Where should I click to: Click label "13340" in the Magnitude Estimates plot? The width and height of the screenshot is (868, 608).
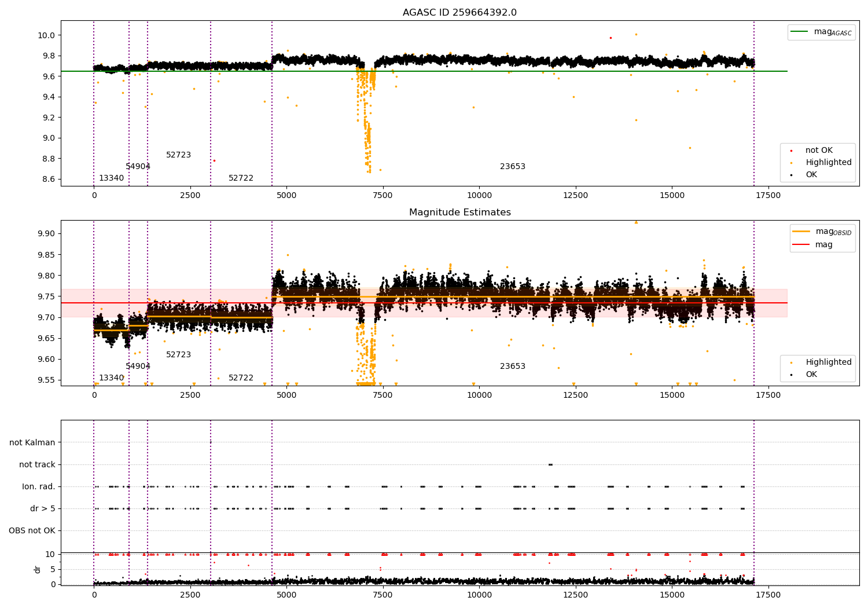(111, 378)
